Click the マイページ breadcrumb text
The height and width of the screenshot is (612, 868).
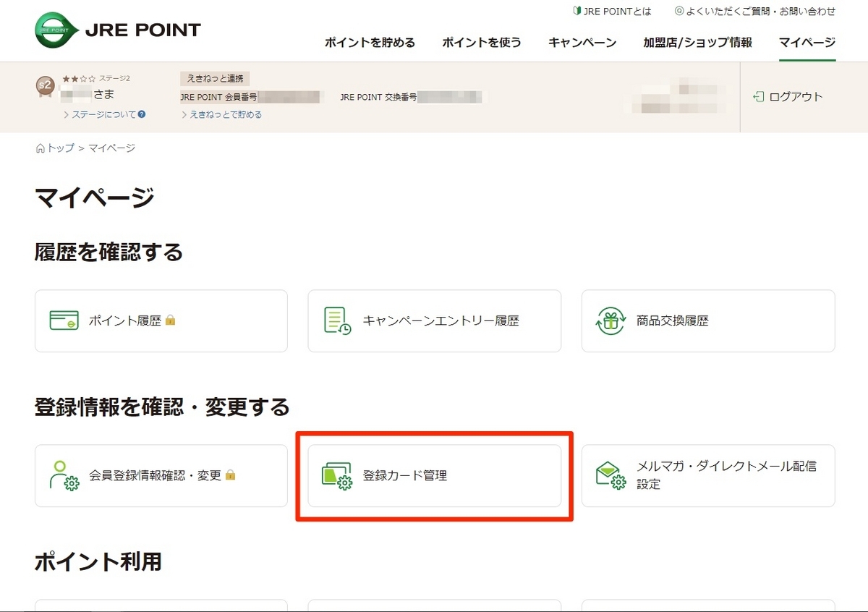coord(111,148)
